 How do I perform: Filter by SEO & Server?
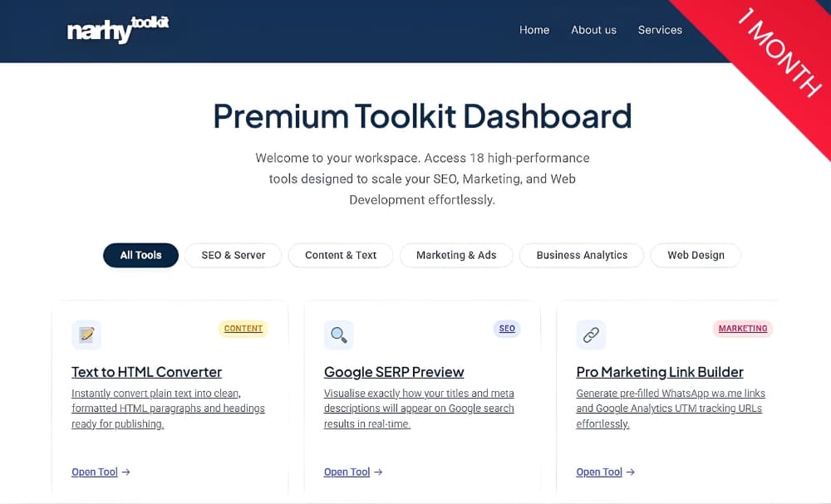coord(234,255)
